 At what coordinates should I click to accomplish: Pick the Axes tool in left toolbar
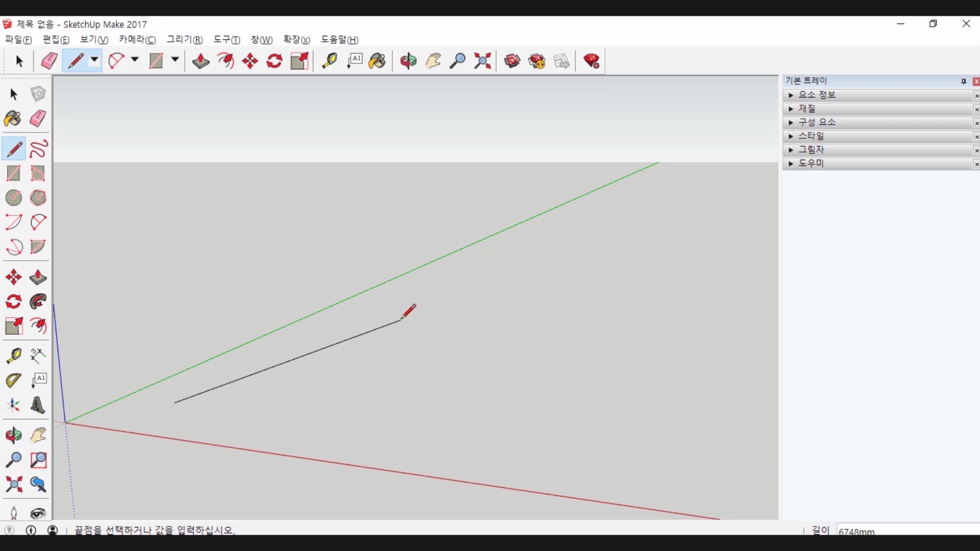13,406
